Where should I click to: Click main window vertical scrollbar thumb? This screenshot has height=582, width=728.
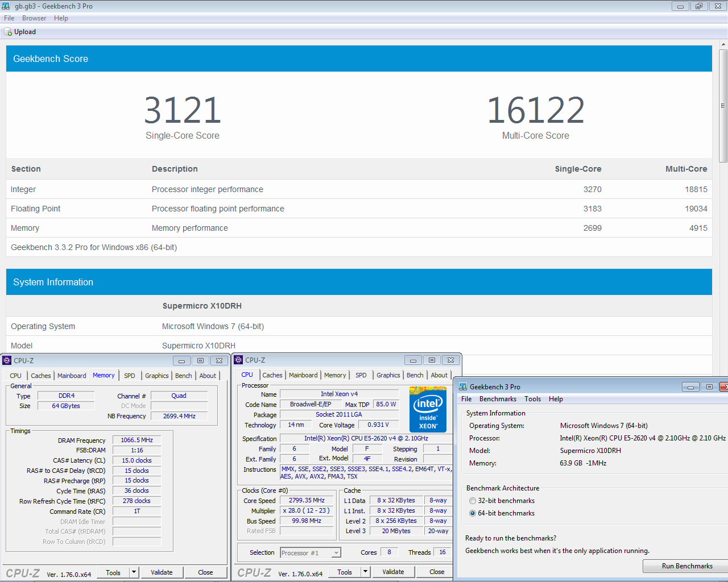[x=723, y=106]
